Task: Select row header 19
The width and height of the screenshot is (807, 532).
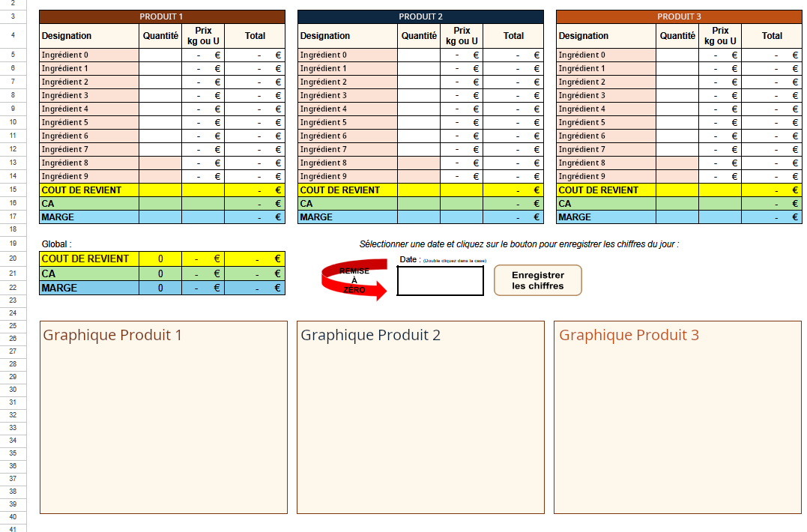Action: (13, 244)
